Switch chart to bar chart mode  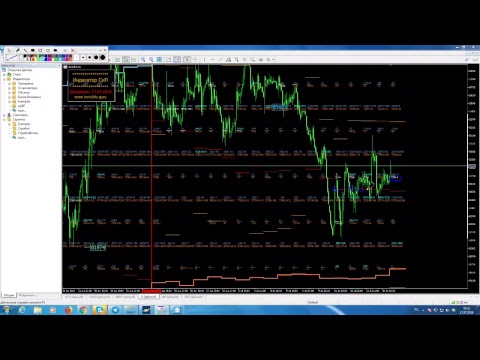(118, 59)
